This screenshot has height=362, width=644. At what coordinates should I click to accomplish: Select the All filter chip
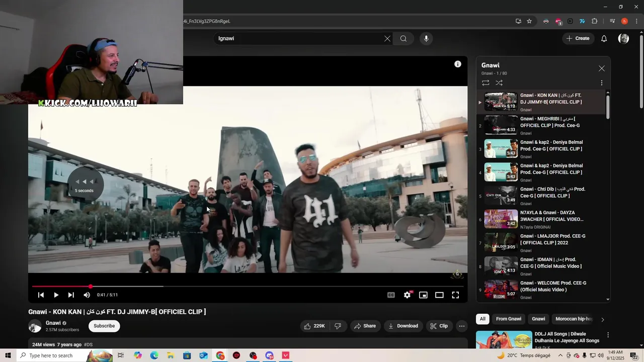coord(482,319)
